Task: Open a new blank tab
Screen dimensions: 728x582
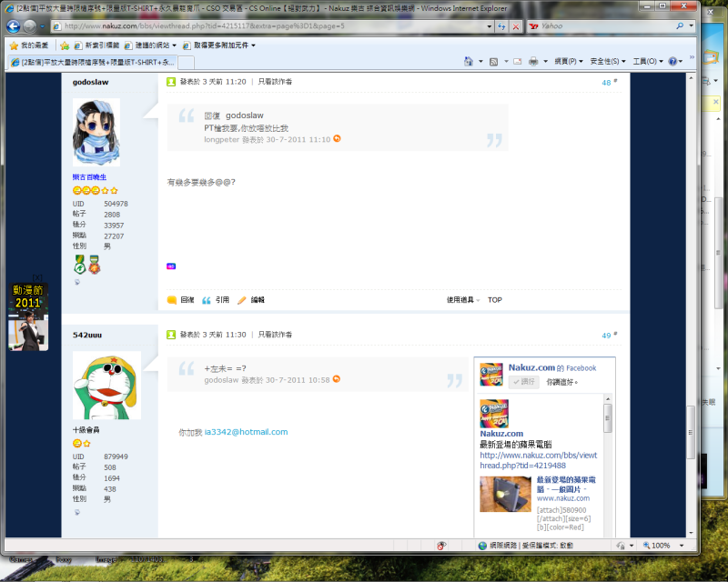Action: pyautogui.click(x=187, y=62)
